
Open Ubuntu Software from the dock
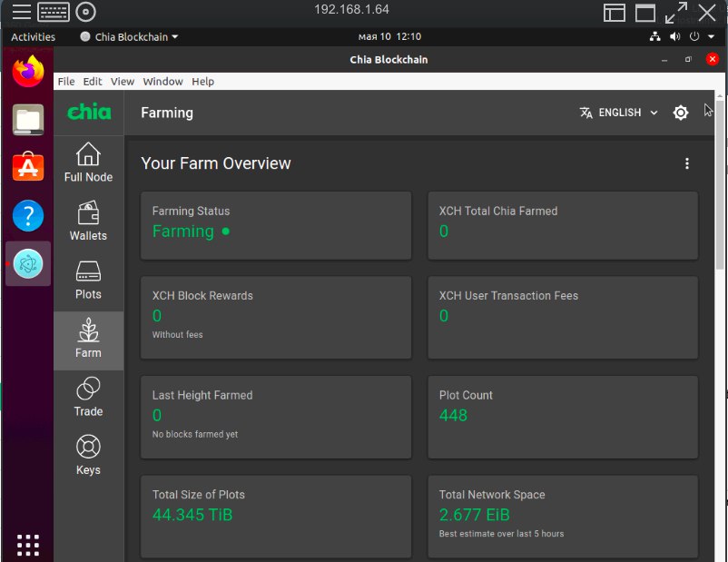[28, 167]
